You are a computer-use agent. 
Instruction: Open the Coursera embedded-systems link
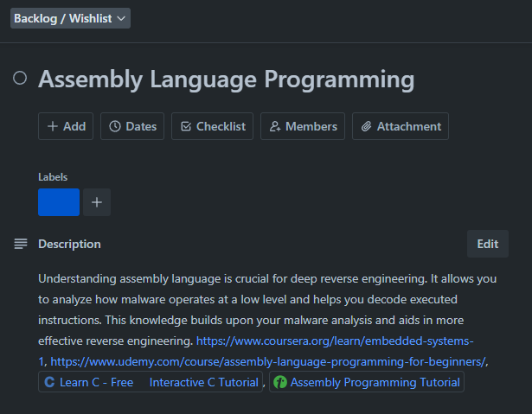[334, 341]
